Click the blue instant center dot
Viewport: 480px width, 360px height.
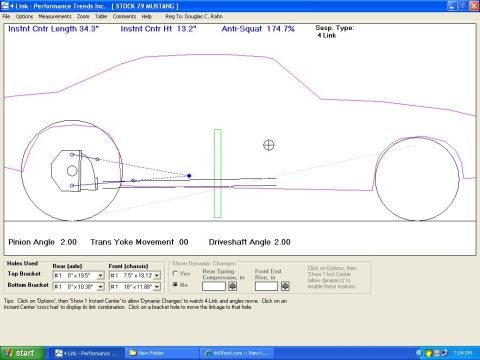(189, 176)
